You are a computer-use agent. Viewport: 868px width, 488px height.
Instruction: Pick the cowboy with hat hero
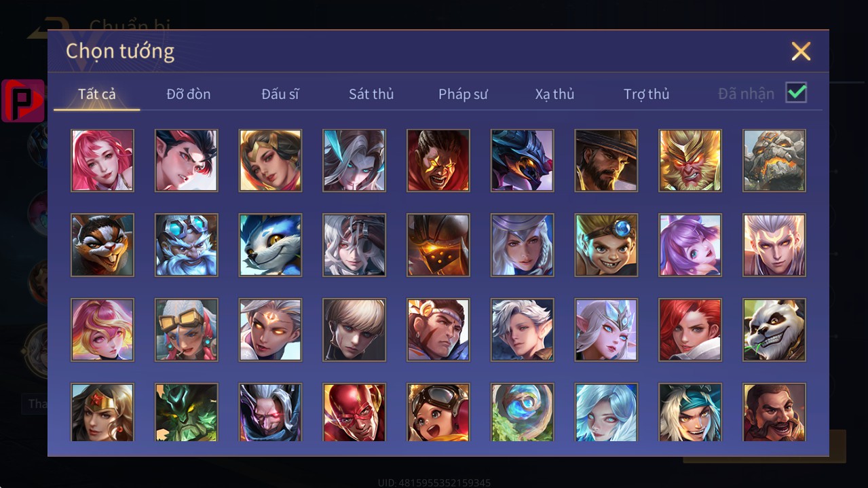606,160
